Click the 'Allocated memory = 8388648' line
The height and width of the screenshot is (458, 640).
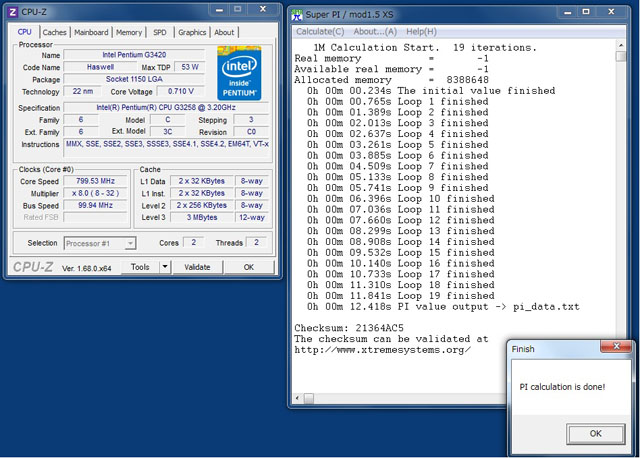click(x=391, y=80)
